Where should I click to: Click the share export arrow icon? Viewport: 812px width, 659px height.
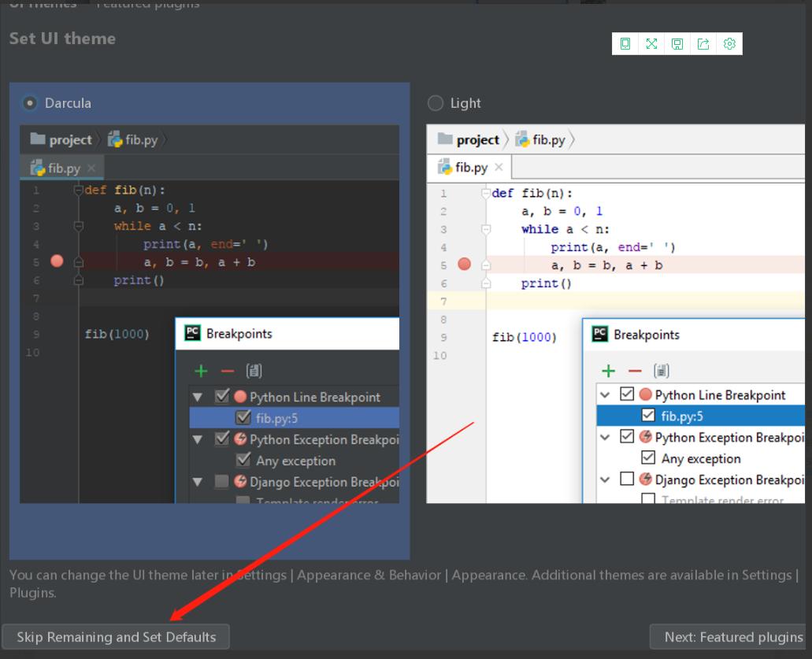click(703, 44)
